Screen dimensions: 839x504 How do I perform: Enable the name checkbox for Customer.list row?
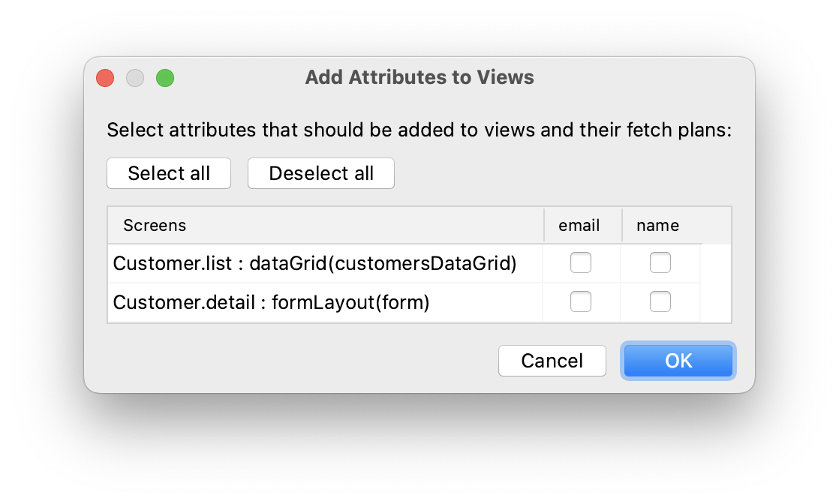660,262
